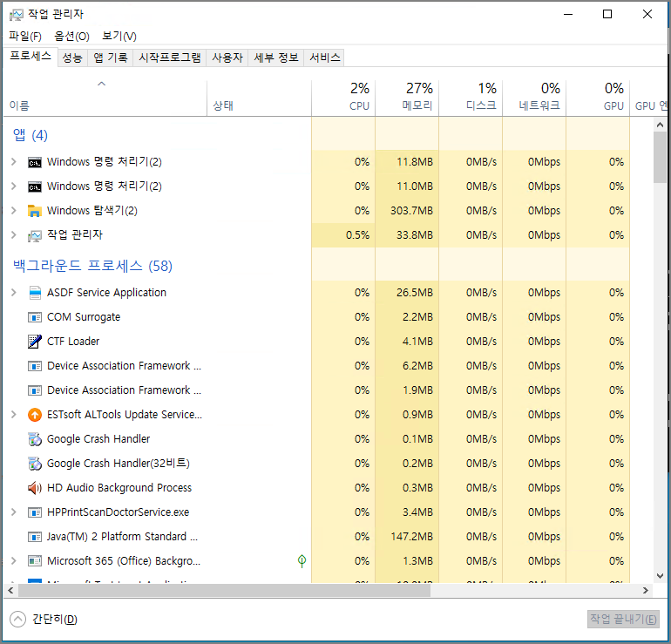Expand the ESTsoft ALTools Update Service row
The image size is (671, 644).
[14, 414]
